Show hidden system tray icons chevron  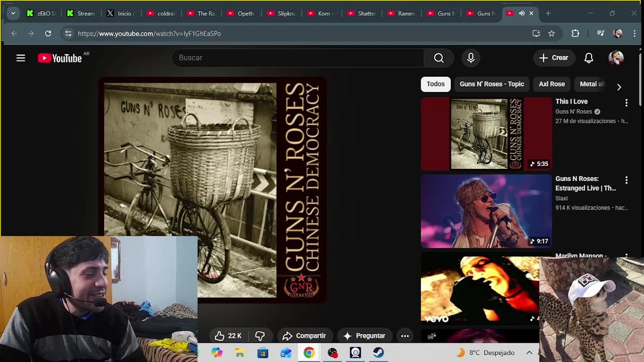pyautogui.click(x=529, y=353)
